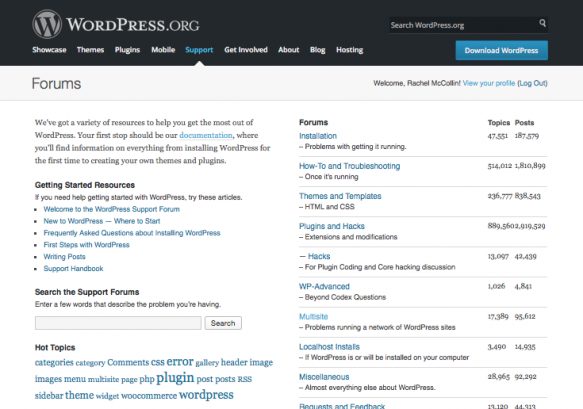Click the Forums page heading
The width and height of the screenshot is (583, 409).
(x=56, y=84)
